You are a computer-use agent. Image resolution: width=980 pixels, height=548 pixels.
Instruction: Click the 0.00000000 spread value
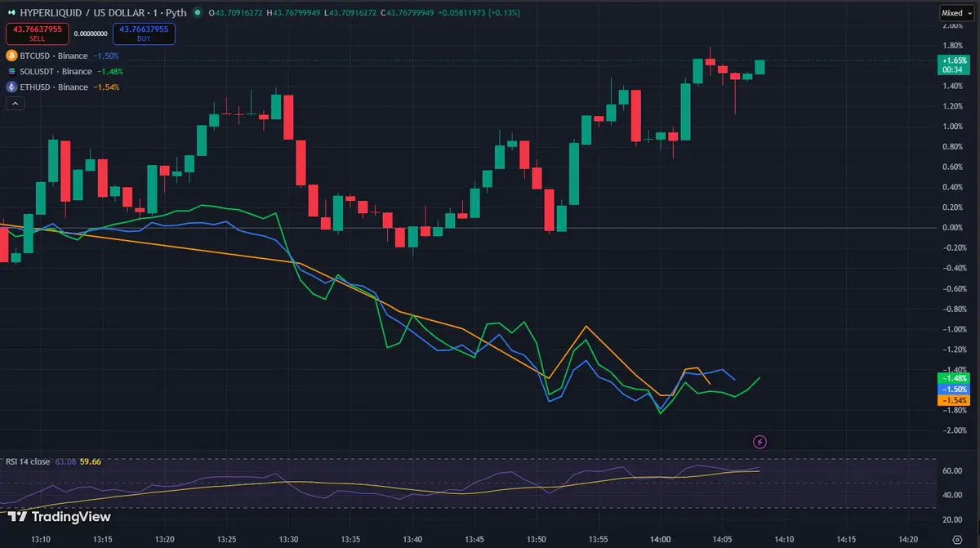click(x=91, y=34)
